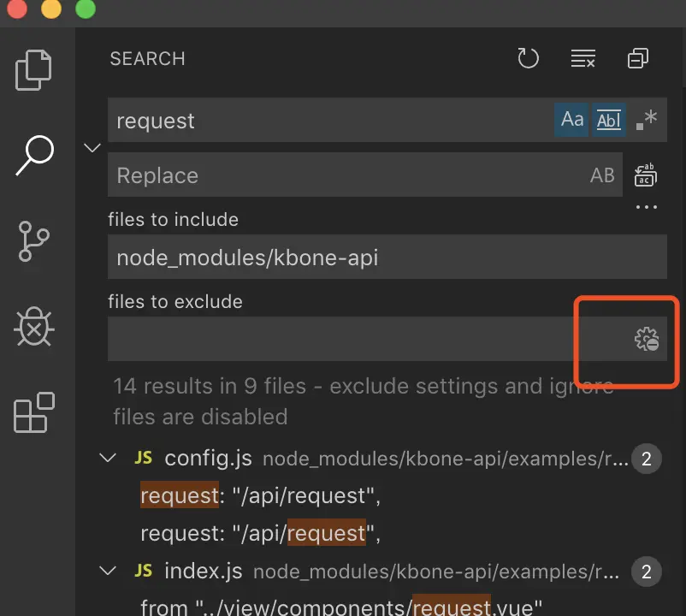Toggle Match Whole Word option
The width and height of the screenshot is (686, 616).
608,120
